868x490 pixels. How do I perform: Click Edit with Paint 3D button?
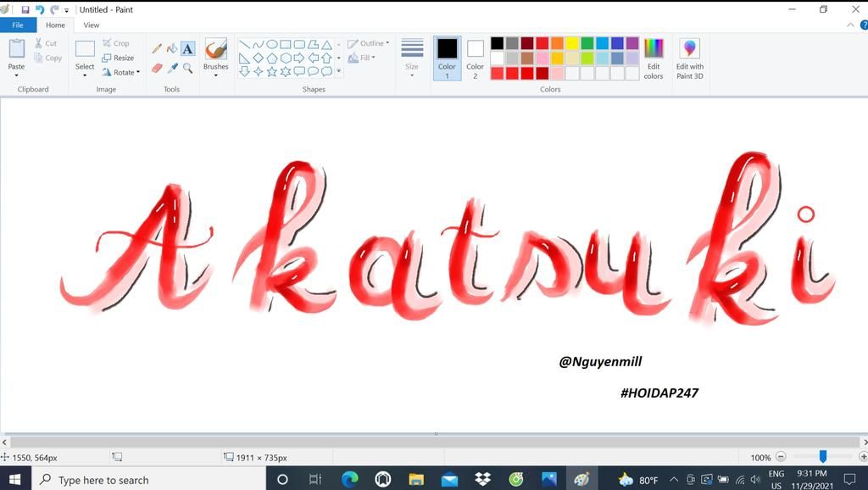[690, 58]
